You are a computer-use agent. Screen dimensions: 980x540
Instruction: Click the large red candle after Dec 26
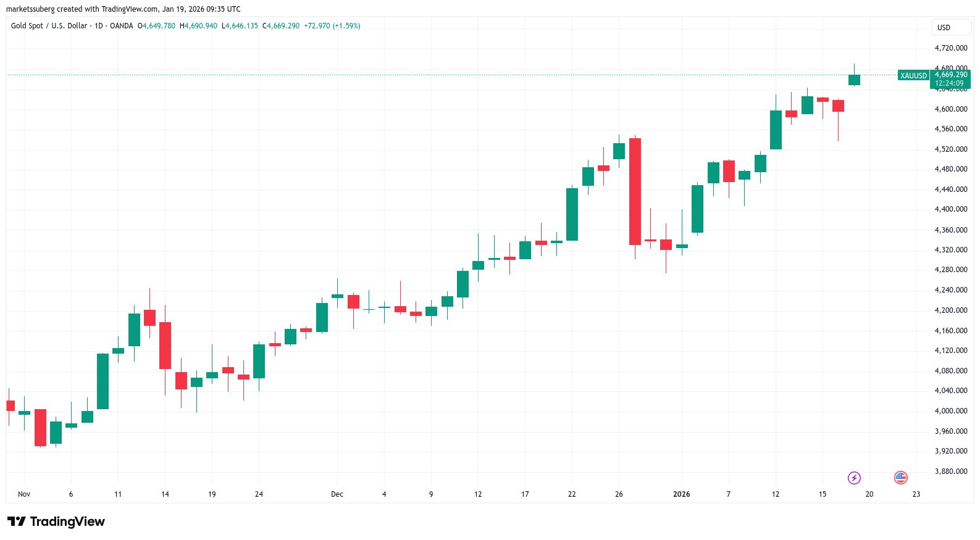click(x=635, y=191)
